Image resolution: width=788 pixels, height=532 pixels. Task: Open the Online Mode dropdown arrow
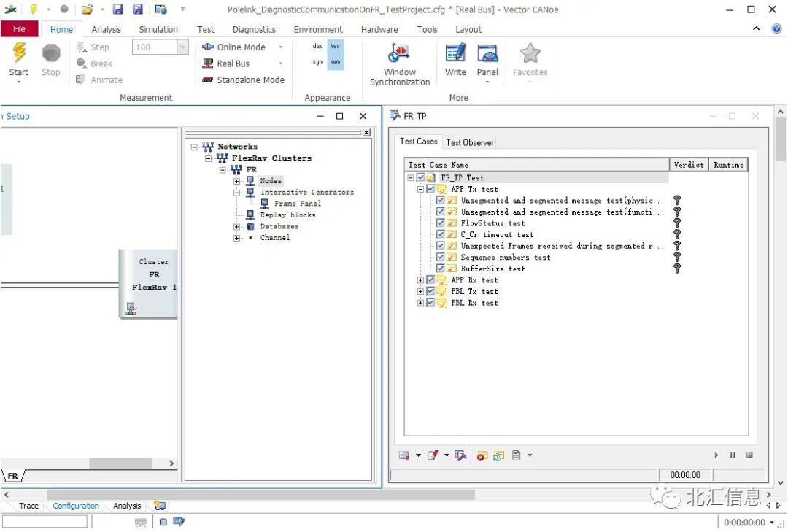(281, 47)
